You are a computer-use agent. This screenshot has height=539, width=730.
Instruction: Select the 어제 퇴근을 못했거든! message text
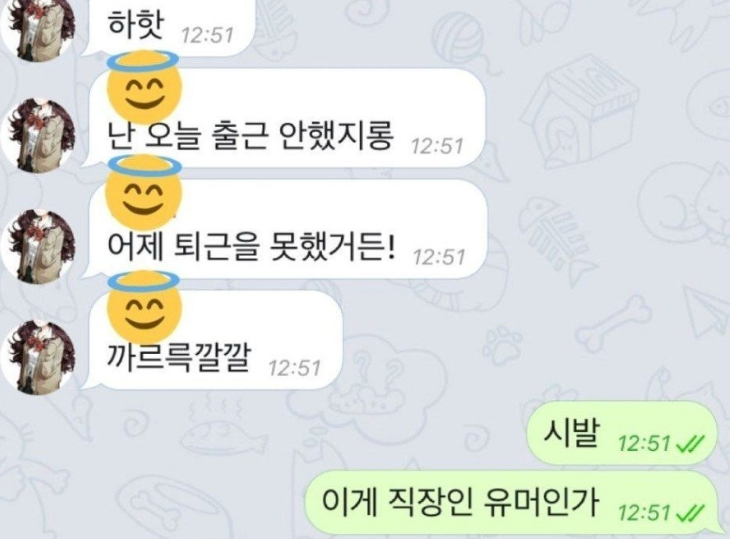tap(251, 245)
